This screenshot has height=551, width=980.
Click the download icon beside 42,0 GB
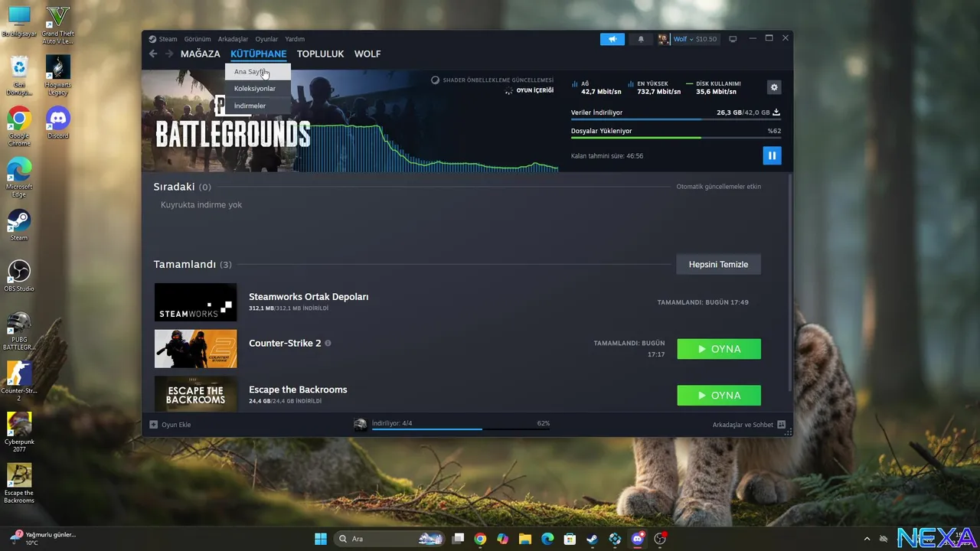[776, 112]
